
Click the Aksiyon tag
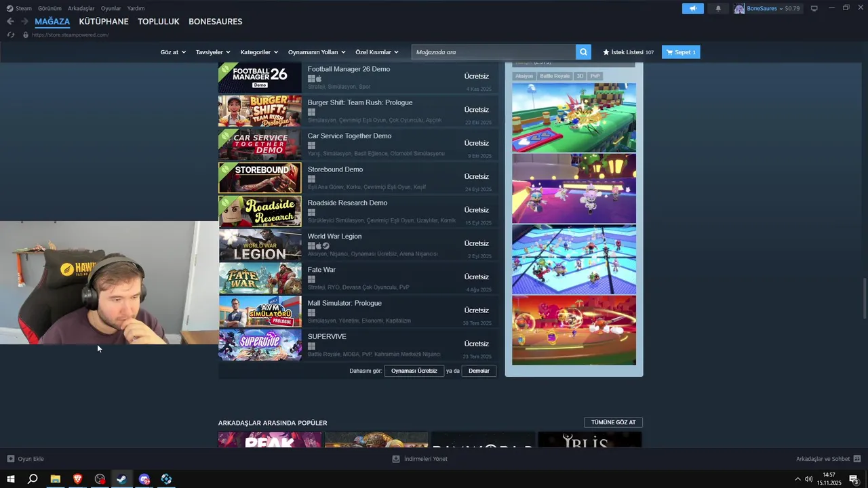click(524, 76)
